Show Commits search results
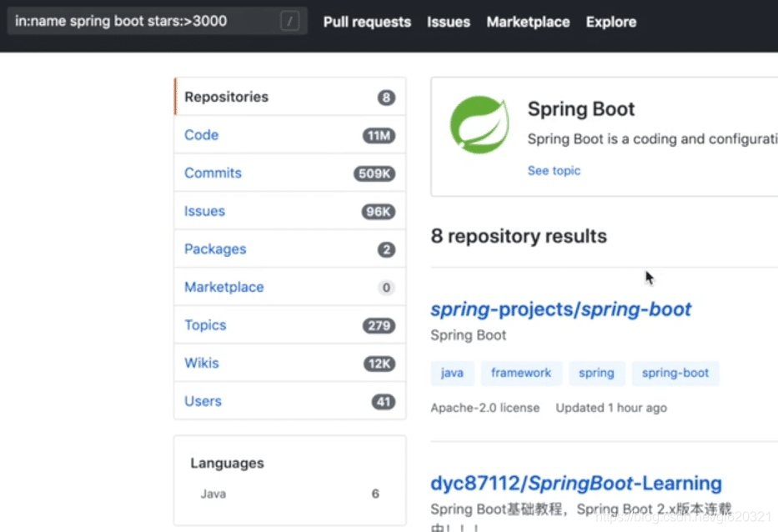 point(290,173)
